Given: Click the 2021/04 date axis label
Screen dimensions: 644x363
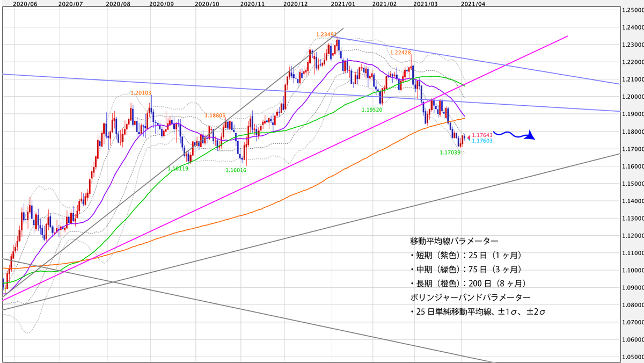Looking at the screenshot, I should (473, 3).
